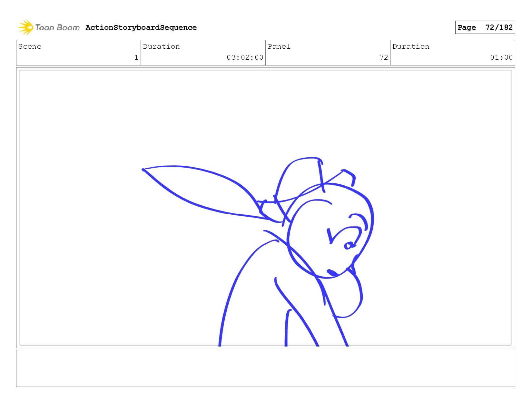Select the Scene header label

pyautogui.click(x=30, y=46)
